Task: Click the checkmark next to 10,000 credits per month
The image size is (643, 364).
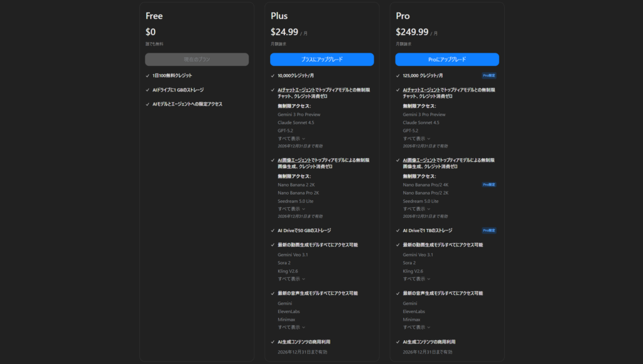Action: 273,75
